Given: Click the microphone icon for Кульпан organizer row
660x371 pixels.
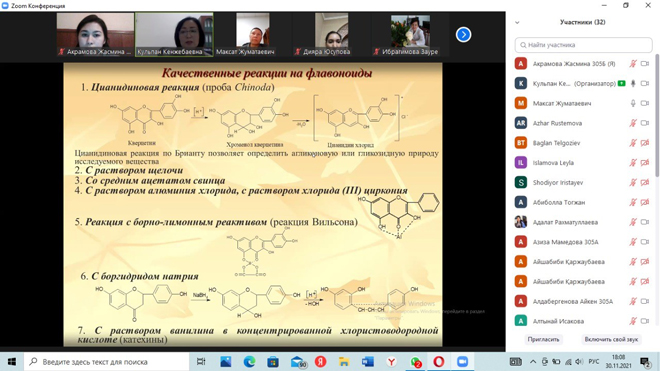Looking at the screenshot, I should click(x=633, y=83).
